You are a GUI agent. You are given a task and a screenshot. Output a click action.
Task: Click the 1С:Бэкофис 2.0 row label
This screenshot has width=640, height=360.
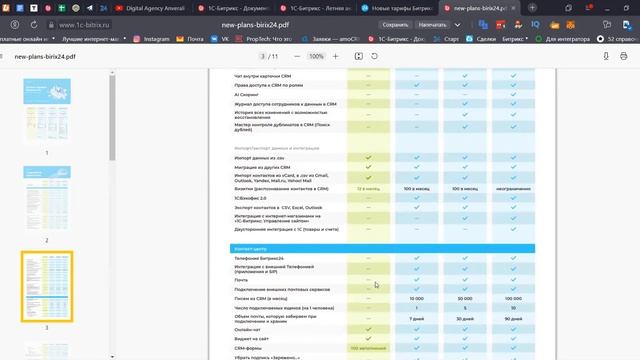tap(250, 198)
